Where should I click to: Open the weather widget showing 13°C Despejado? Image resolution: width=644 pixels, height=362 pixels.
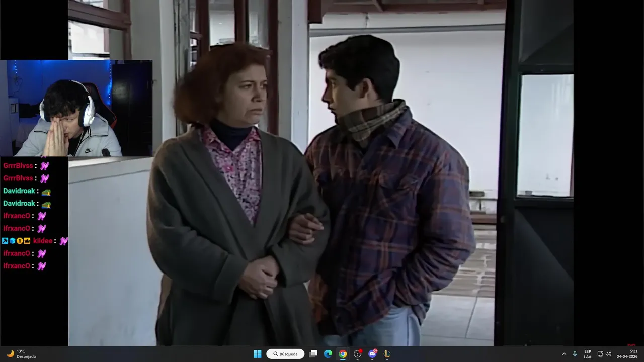pyautogui.click(x=21, y=354)
